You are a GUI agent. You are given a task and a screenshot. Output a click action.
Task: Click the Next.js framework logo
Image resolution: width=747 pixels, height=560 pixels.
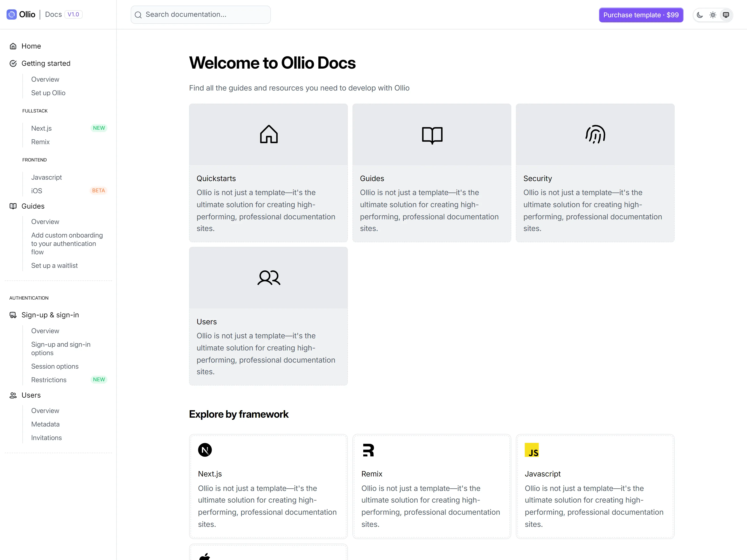pos(205,450)
